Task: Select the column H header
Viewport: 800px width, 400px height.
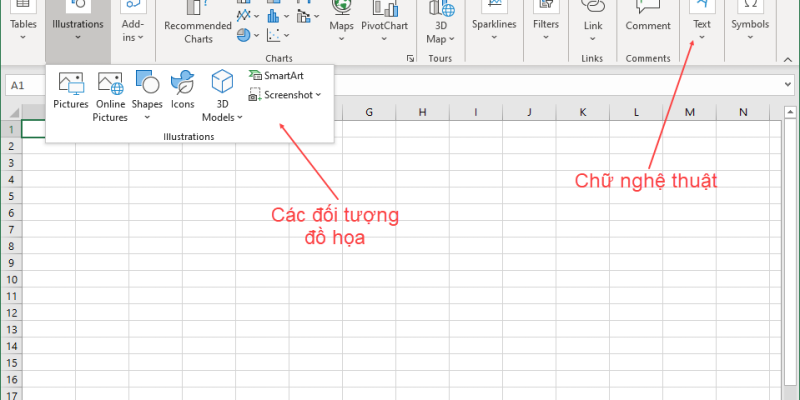Action: pos(422,112)
